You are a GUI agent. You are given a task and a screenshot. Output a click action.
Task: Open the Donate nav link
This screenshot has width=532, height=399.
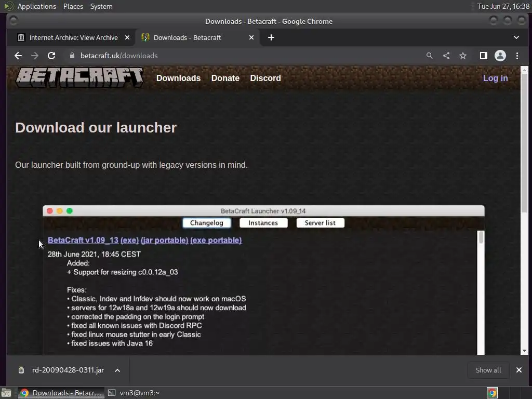tap(225, 78)
